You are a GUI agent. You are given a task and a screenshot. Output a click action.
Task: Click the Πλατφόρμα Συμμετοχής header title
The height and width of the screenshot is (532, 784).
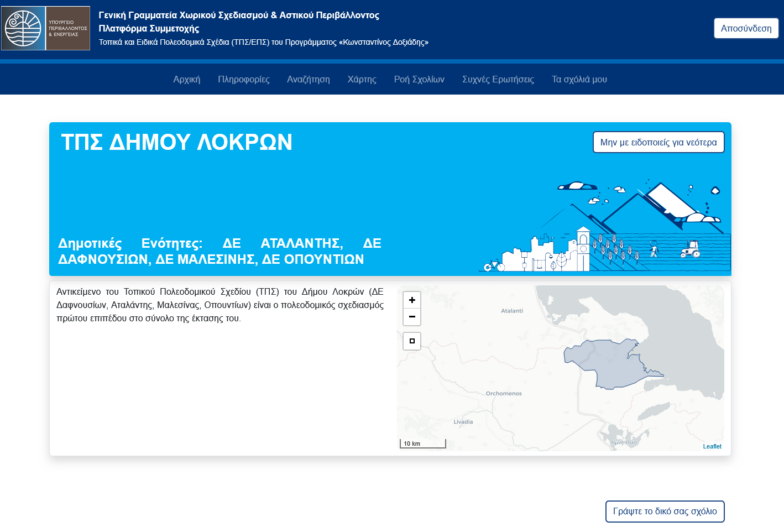tap(149, 28)
